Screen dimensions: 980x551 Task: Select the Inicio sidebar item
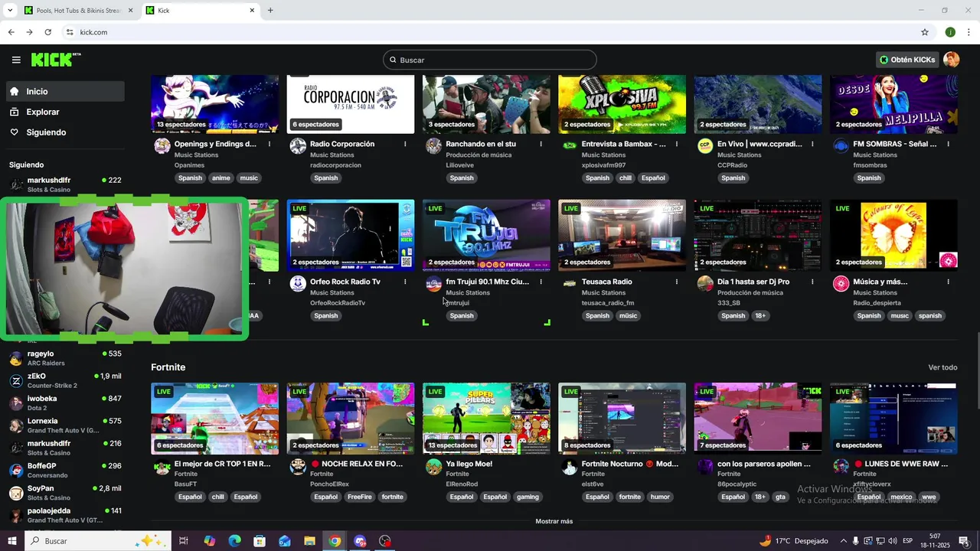[65, 91]
